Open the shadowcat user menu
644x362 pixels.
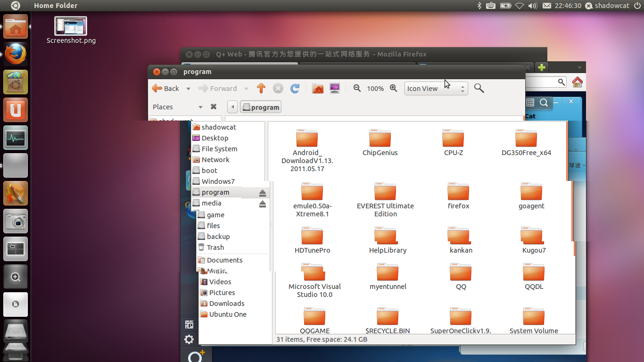coord(607,6)
